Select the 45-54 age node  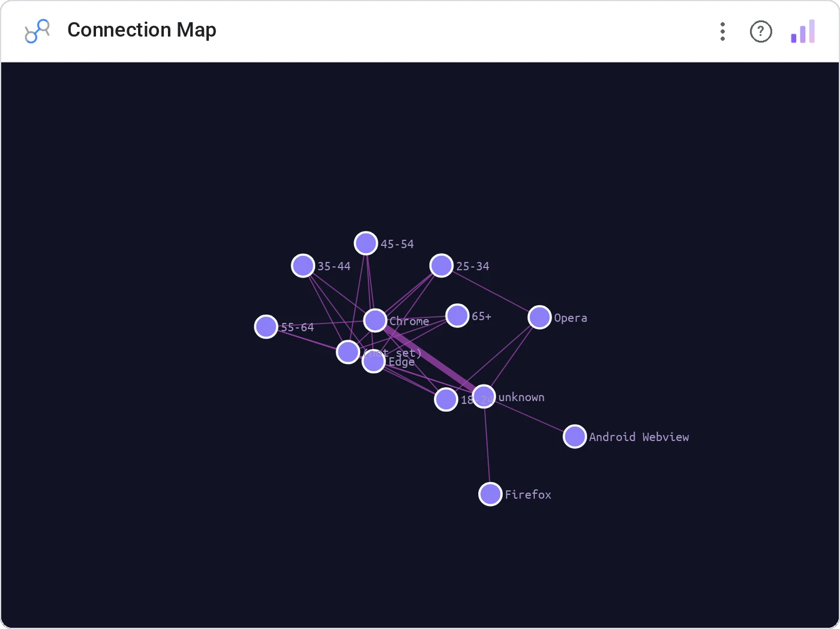tap(366, 243)
